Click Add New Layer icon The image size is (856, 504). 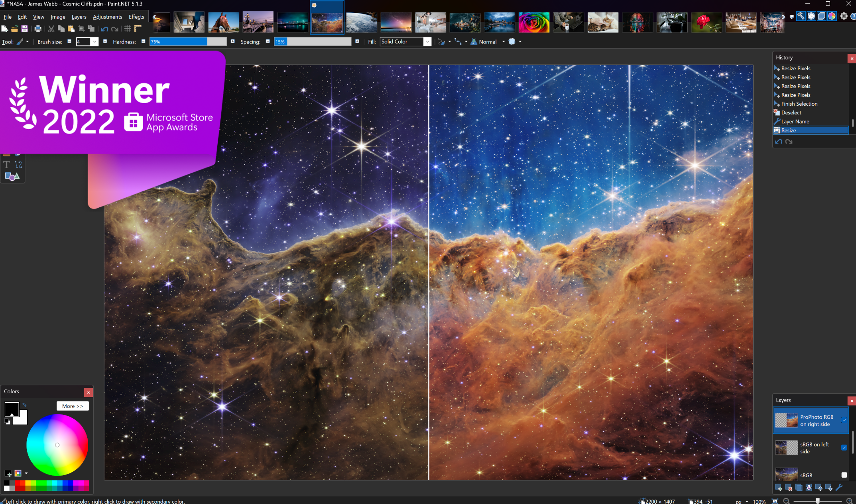coord(779,488)
